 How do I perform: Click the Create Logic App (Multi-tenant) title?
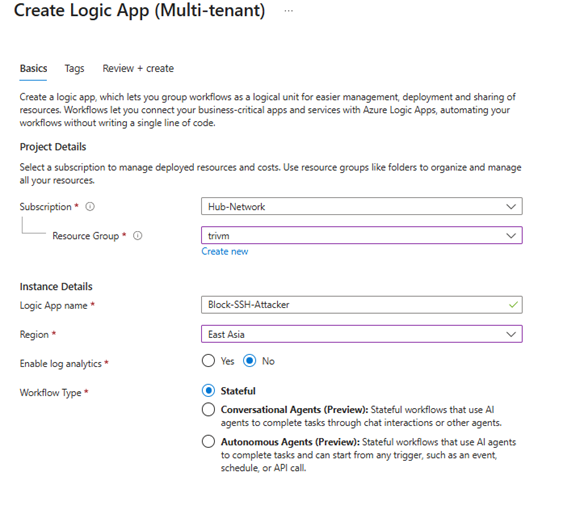[x=139, y=11]
